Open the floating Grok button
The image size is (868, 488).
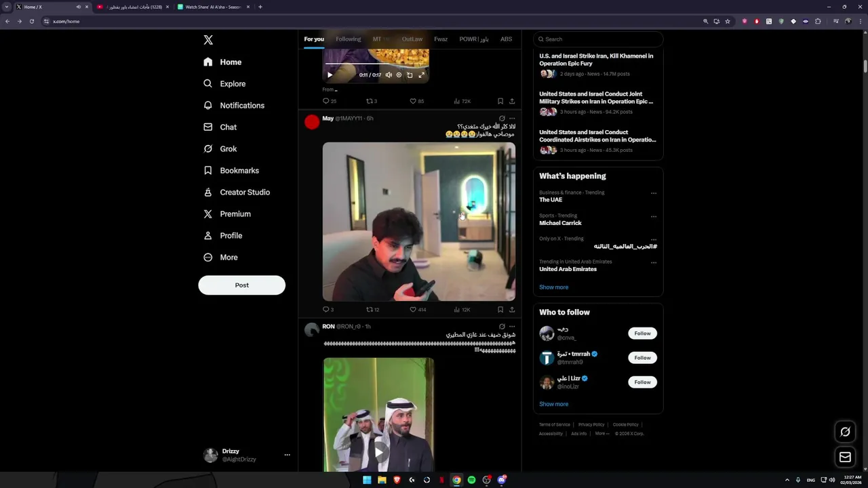[845, 432]
